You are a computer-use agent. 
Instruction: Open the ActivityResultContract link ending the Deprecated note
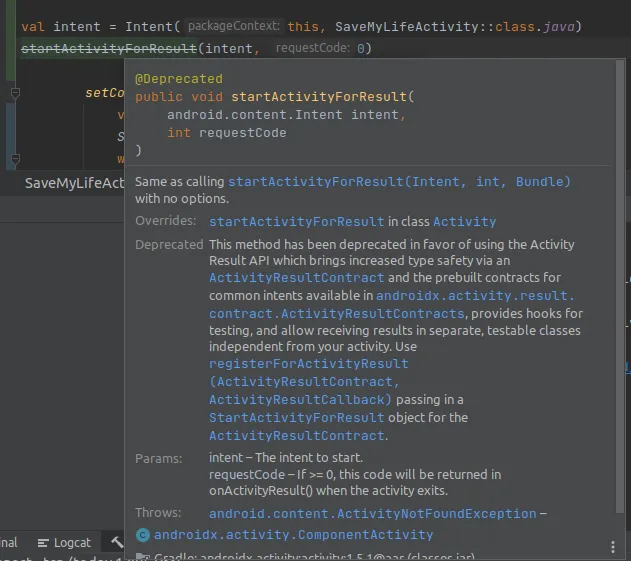point(297,436)
